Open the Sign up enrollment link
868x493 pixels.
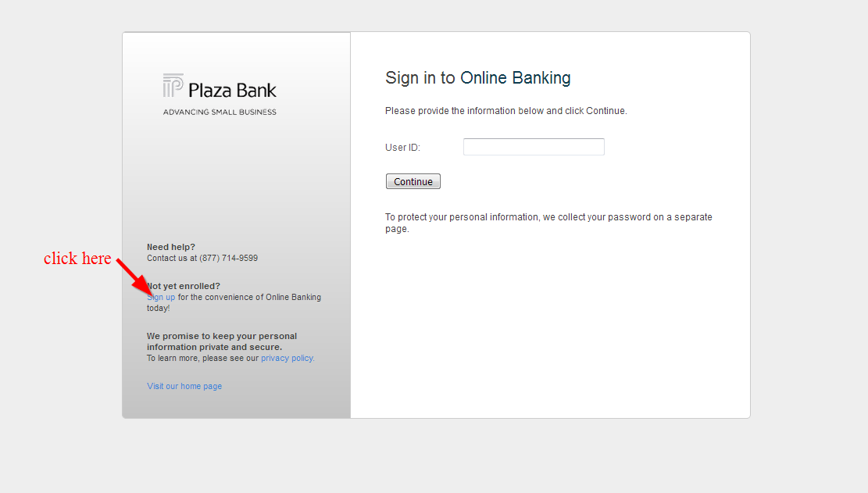tap(161, 297)
